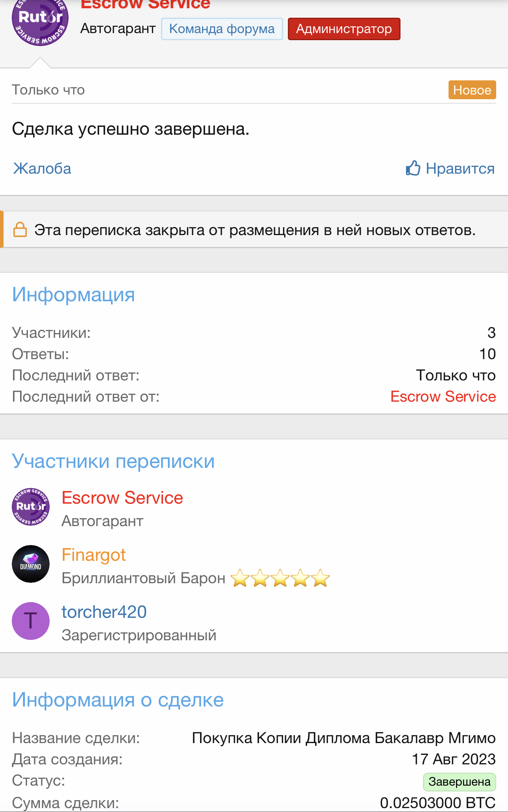Click the Жалоба report link

coord(42,169)
